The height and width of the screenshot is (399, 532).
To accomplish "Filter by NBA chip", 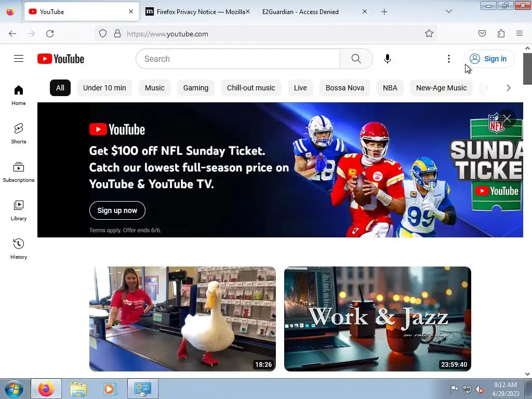I will (x=390, y=88).
